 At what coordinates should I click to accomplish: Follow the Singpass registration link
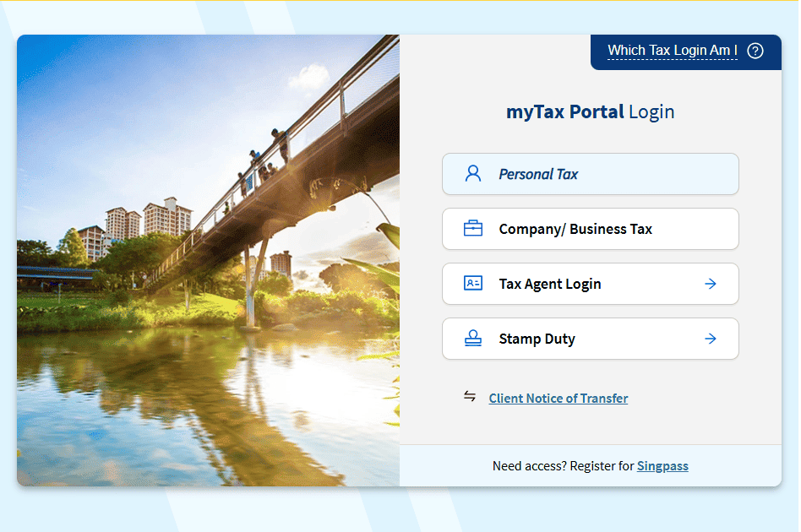[x=662, y=466]
